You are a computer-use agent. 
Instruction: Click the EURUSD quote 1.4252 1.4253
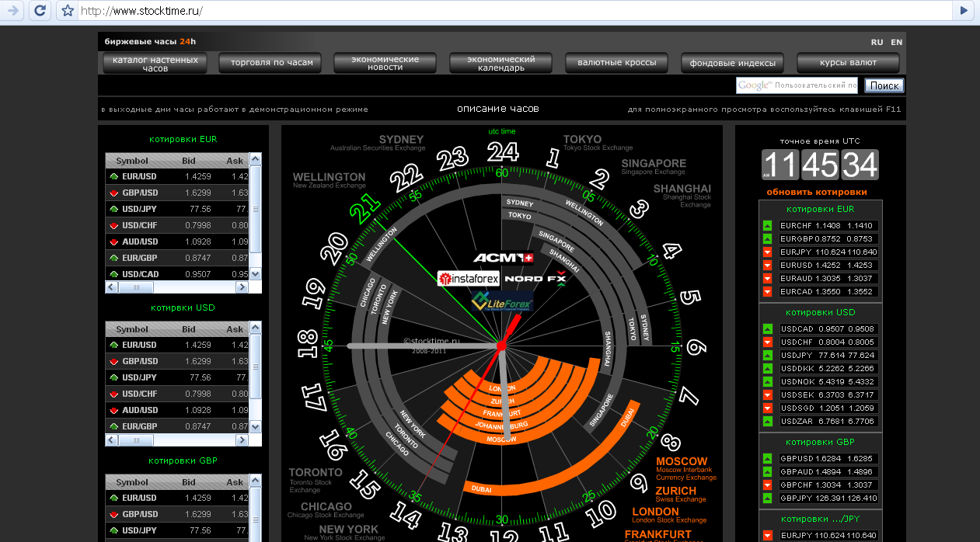point(828,266)
